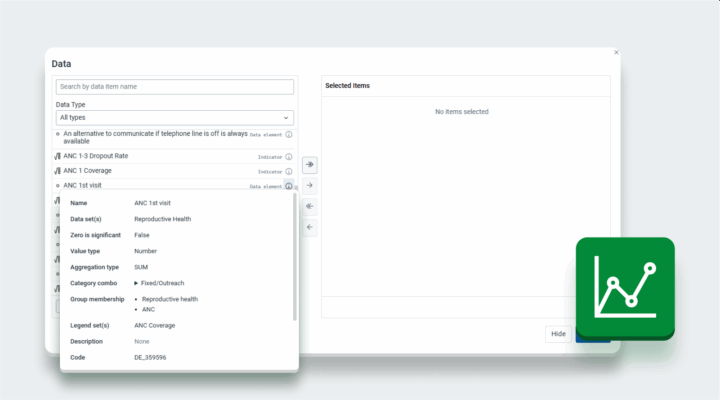The image size is (720, 400).
Task: Click the move all left double-arrow button
Action: 310,206
